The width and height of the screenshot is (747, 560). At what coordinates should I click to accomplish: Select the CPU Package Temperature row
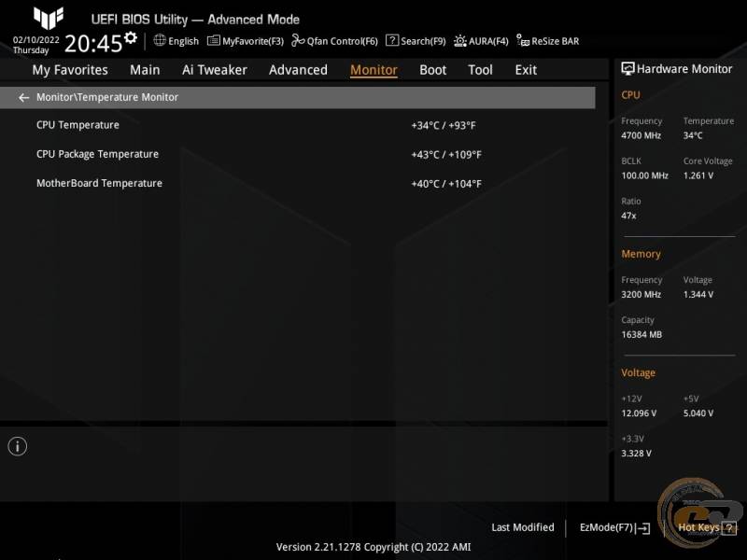[x=297, y=154]
